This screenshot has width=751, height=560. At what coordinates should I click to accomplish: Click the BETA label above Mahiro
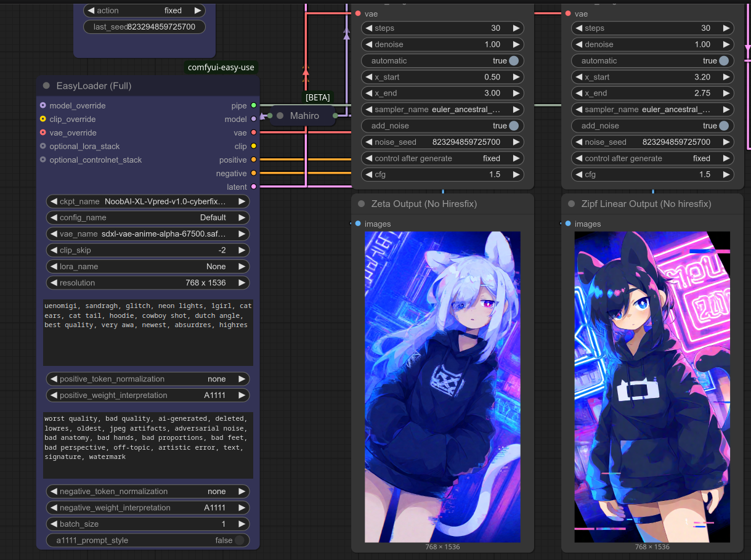pyautogui.click(x=317, y=97)
